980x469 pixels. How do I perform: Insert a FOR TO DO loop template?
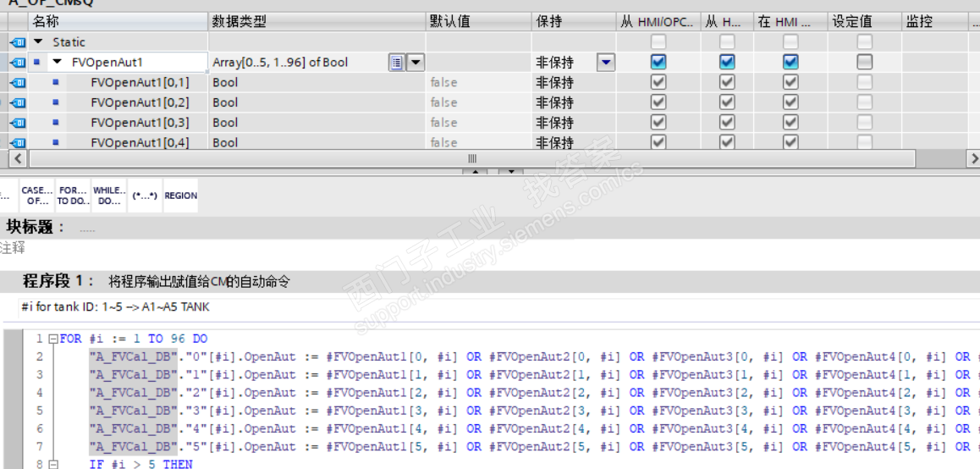(x=73, y=196)
